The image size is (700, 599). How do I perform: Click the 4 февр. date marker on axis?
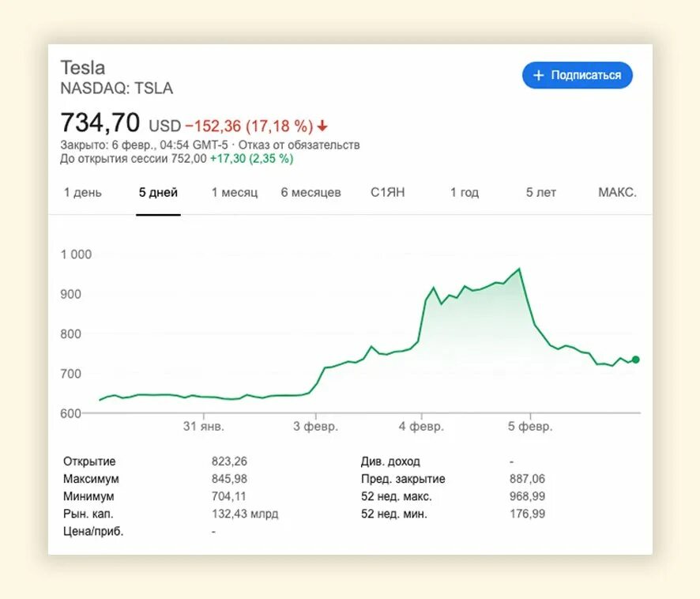pyautogui.click(x=421, y=427)
